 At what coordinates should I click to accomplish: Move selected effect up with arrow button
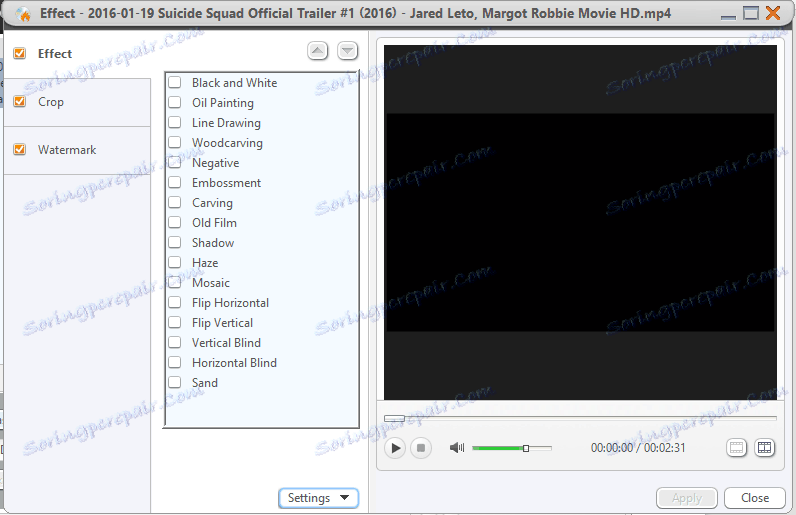point(318,51)
